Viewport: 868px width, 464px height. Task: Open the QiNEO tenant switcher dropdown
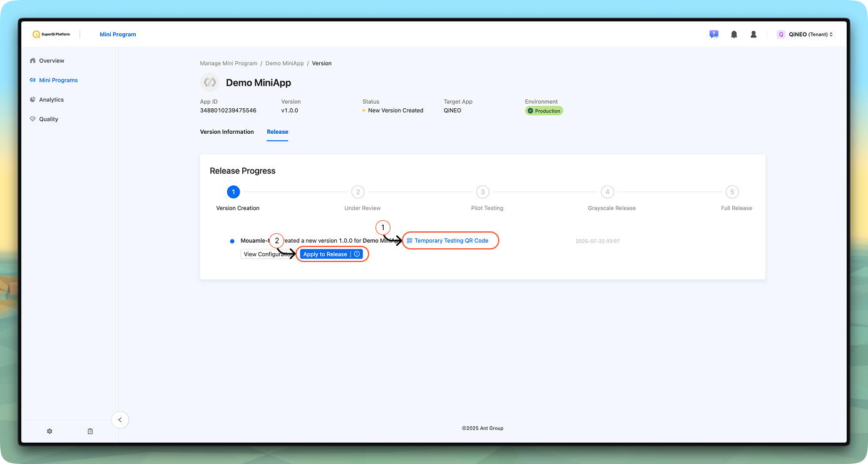click(805, 34)
